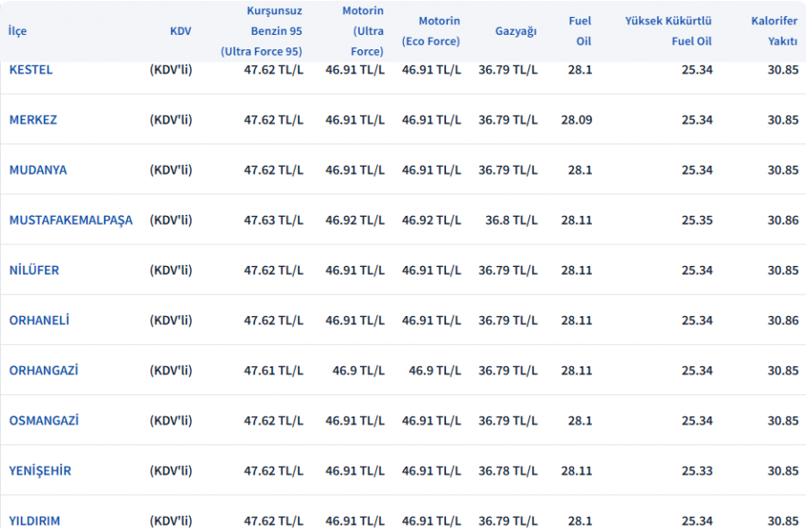
Task: Click the İlçe column header
Action: pyautogui.click(x=17, y=31)
